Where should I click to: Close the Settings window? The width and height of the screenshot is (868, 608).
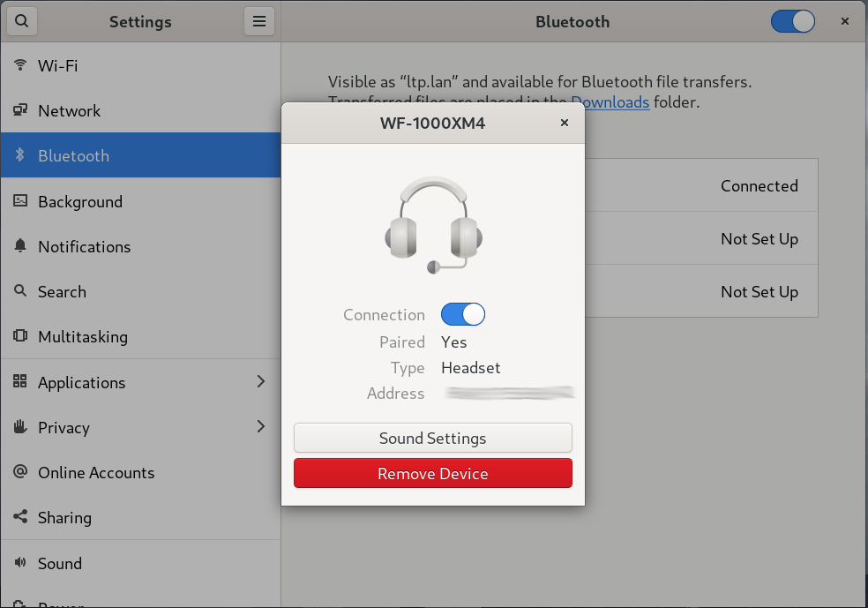point(845,21)
